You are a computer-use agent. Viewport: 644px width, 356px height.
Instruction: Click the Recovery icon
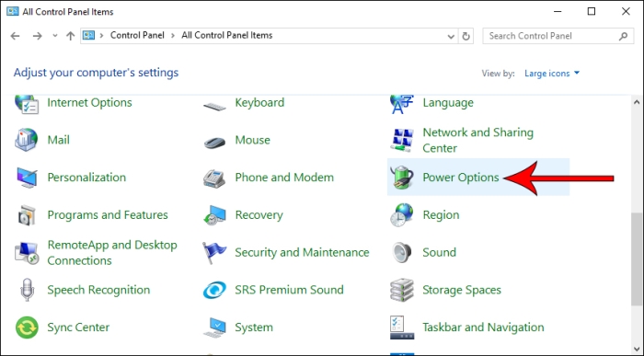point(214,215)
